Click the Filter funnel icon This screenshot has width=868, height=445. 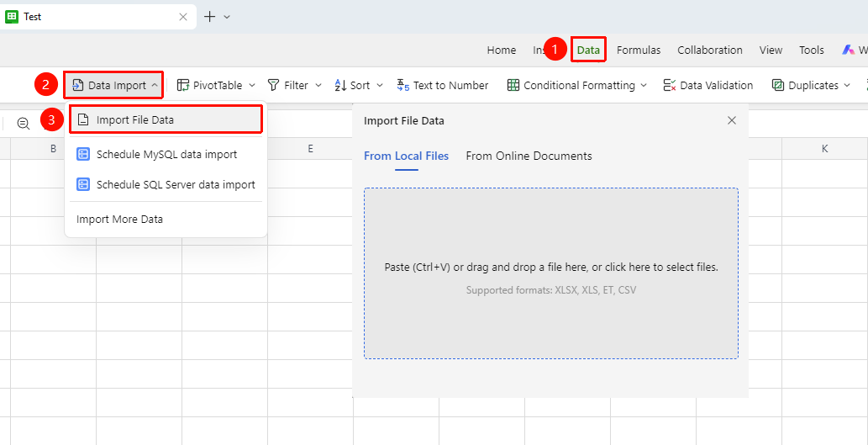(273, 85)
